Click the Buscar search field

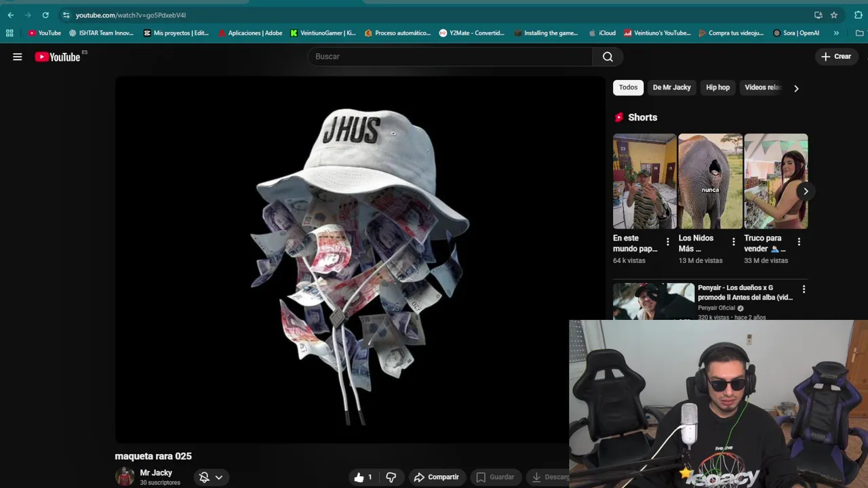coord(450,57)
